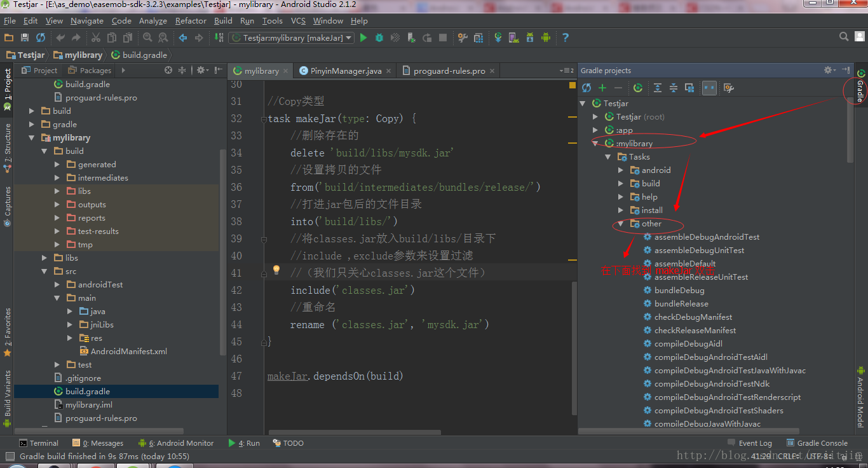Click the Synchronize icon in main toolbar
This screenshot has width=868, height=468.
pos(41,38)
